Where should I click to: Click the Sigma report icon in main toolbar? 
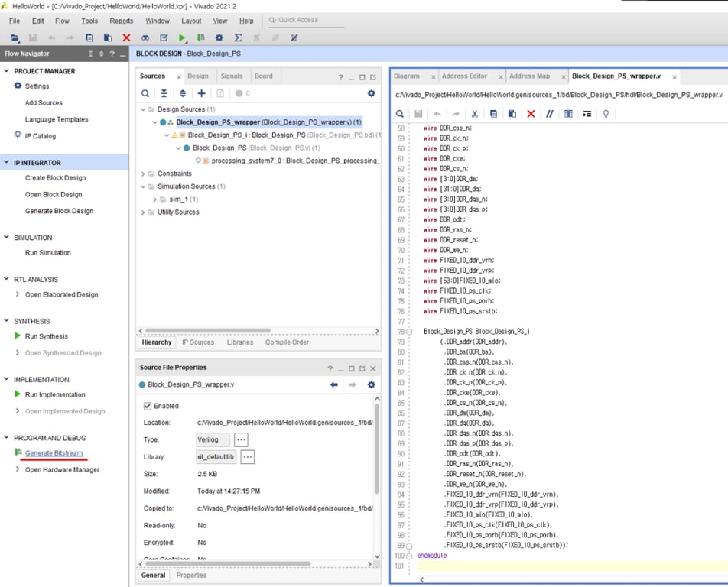pyautogui.click(x=238, y=37)
